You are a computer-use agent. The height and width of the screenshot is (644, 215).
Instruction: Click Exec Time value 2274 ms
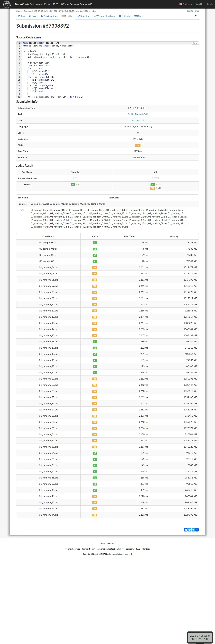[x=138, y=151]
